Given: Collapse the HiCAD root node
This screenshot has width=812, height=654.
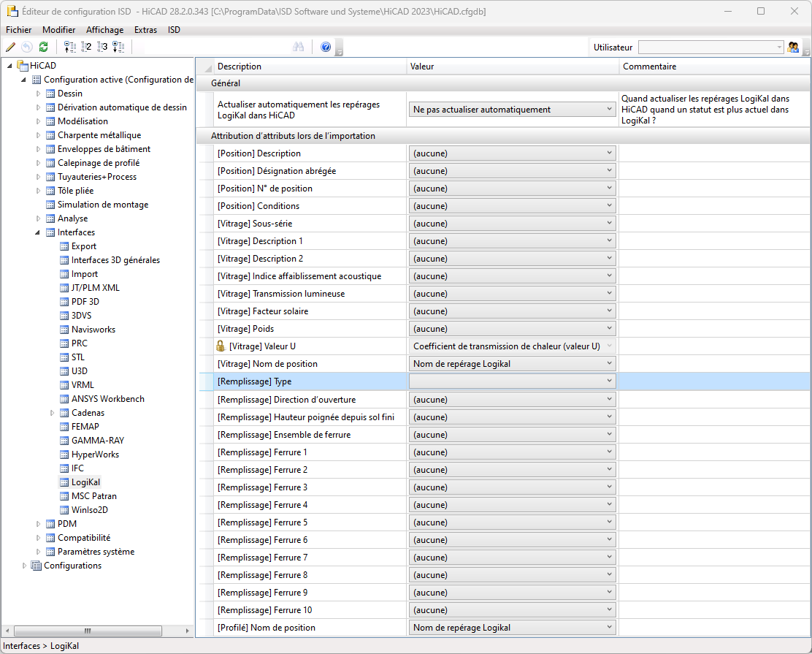Looking at the screenshot, I should 9,66.
